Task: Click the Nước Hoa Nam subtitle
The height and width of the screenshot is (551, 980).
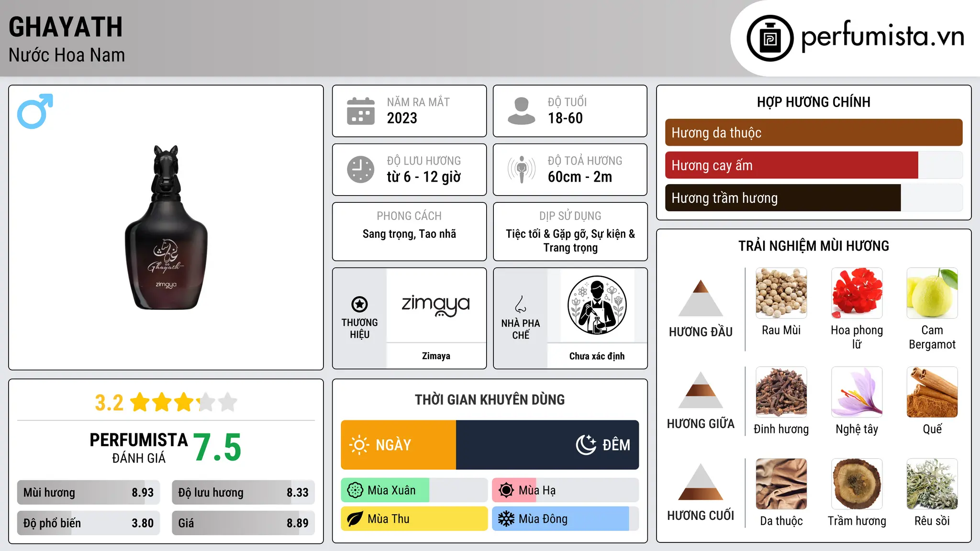Action: click(67, 55)
